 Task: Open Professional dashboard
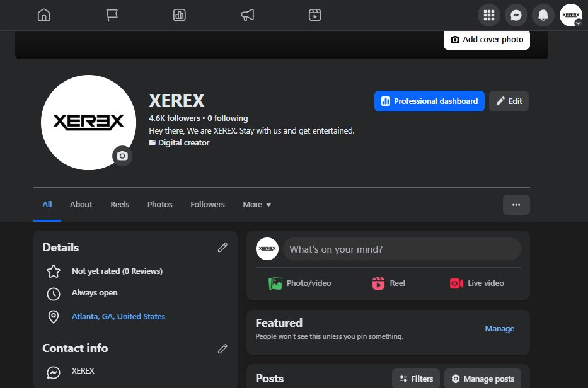point(429,101)
